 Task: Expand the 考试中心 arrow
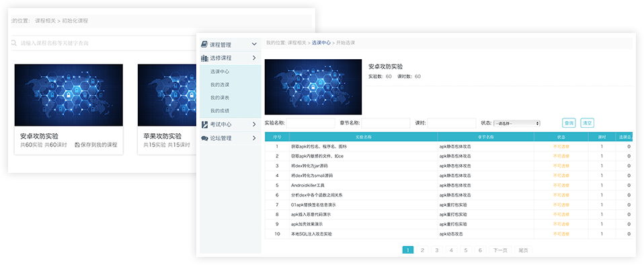pyautogui.click(x=254, y=124)
